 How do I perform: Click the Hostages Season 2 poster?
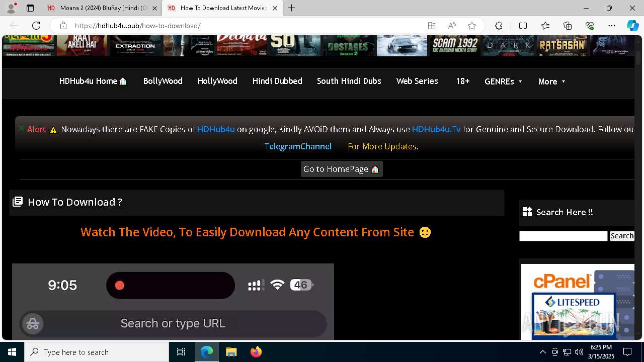(x=348, y=45)
